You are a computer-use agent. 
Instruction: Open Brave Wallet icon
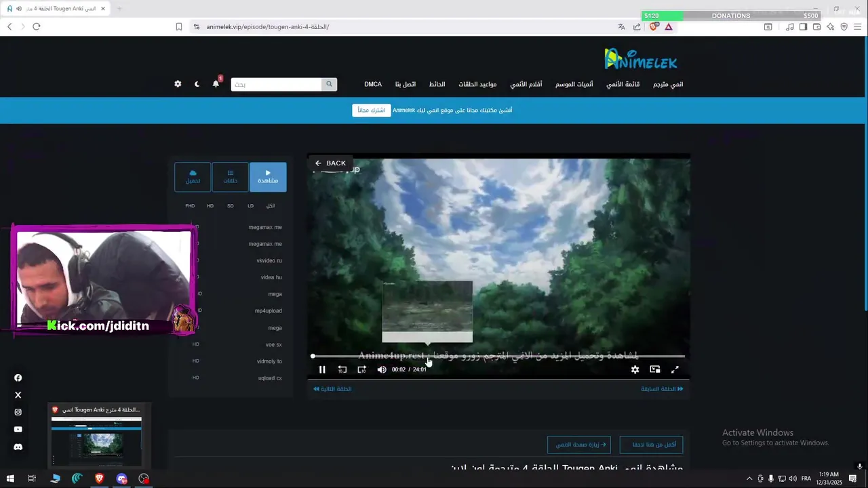[816, 26]
